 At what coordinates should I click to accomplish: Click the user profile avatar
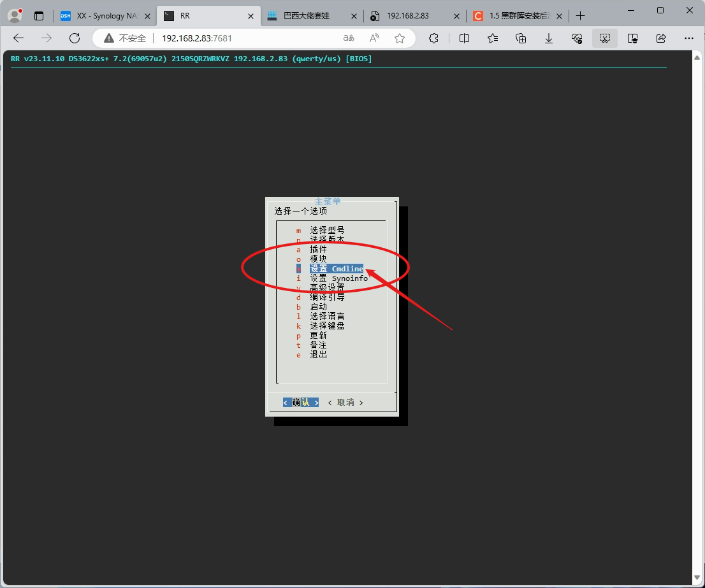pyautogui.click(x=14, y=15)
